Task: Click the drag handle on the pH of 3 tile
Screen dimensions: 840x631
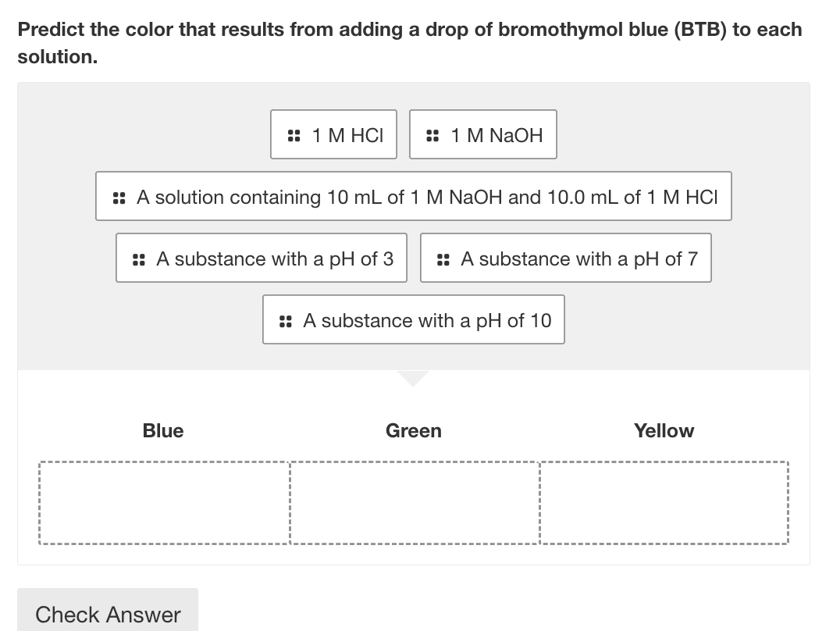Action: coord(138,258)
